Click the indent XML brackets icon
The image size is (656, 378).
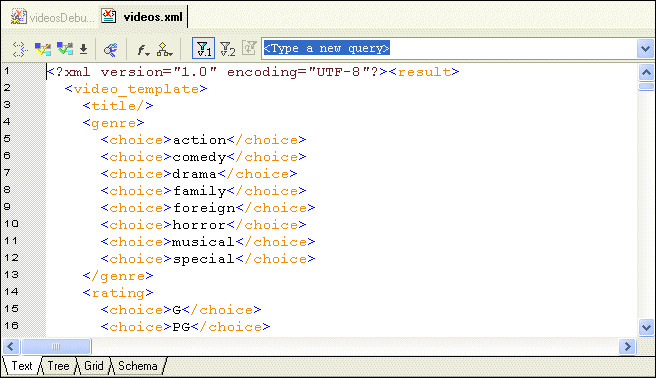pyautogui.click(x=20, y=49)
